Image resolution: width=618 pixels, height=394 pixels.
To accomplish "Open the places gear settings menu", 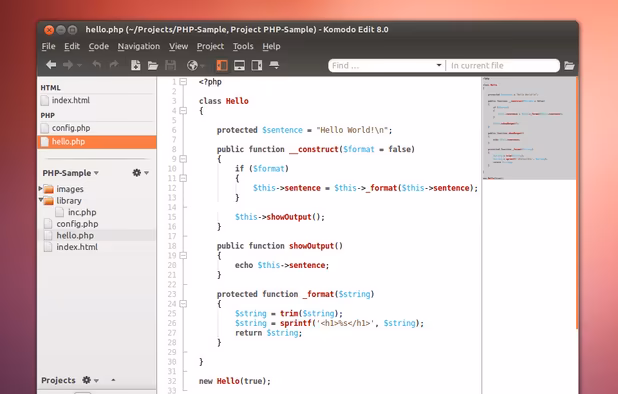I will 140,173.
